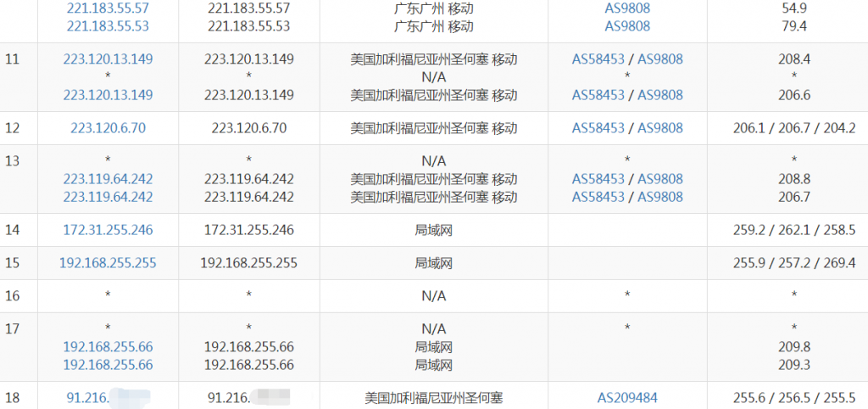This screenshot has height=409, width=868.
Task: Click the AS9808 link in hop 12 row
Action: [x=659, y=129]
